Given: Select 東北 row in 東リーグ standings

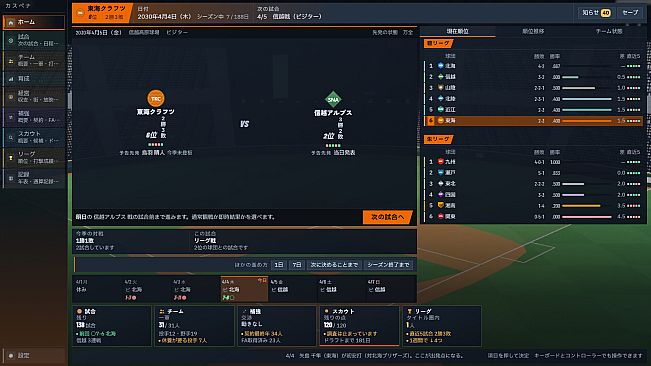Looking at the screenshot, I should pos(534,183).
